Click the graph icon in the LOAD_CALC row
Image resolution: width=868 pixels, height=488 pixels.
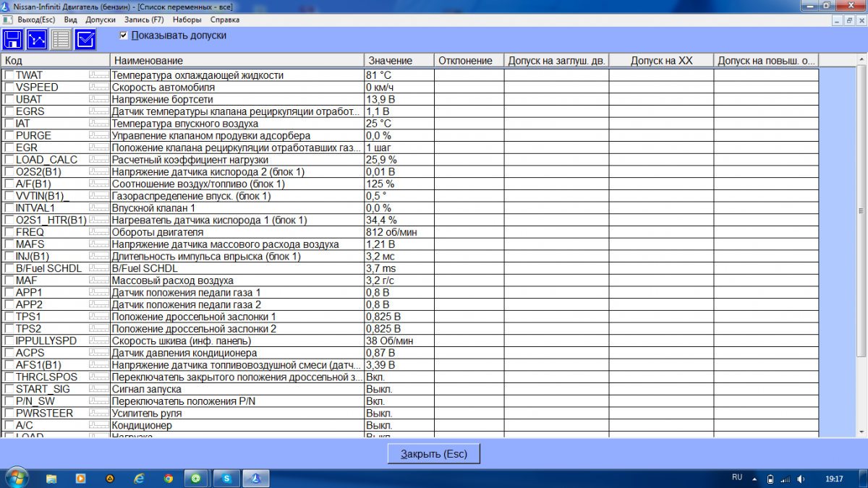point(99,160)
